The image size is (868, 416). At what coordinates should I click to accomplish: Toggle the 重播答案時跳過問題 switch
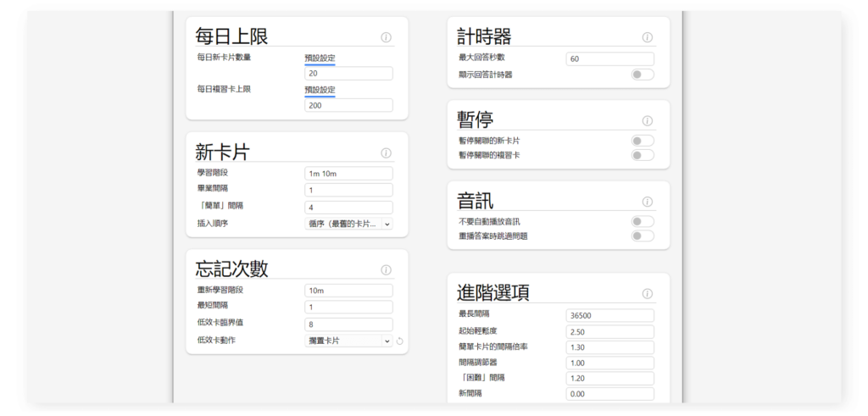(x=643, y=236)
